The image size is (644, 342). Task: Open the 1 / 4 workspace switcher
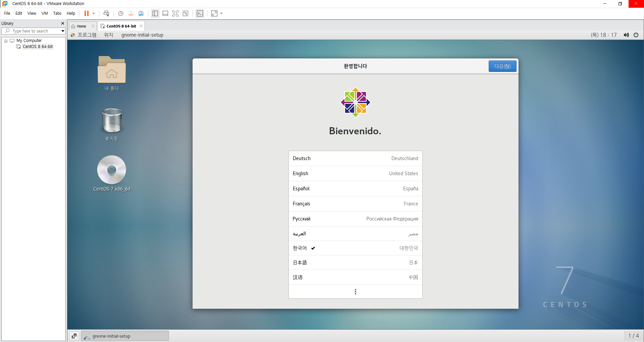coord(633,336)
